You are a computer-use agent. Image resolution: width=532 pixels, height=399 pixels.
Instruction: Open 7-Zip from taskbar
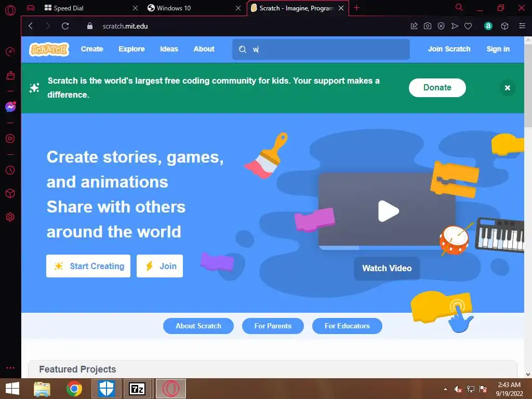pyautogui.click(x=137, y=389)
